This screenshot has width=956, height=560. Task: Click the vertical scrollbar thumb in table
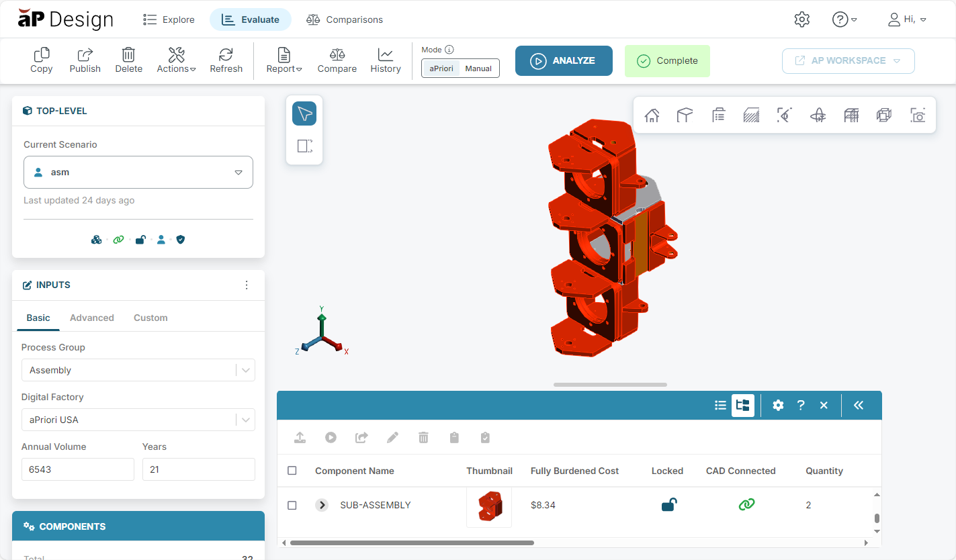877,518
